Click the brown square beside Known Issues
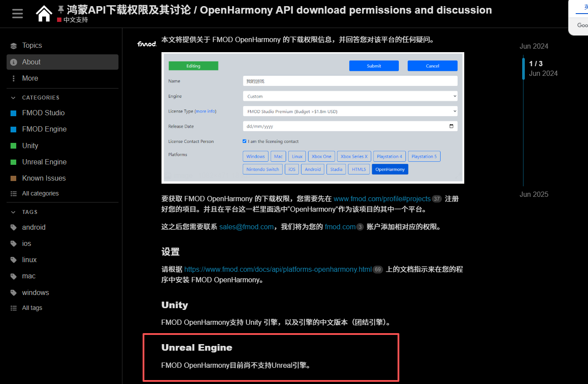Viewport: 588px width, 384px height. tap(13, 178)
